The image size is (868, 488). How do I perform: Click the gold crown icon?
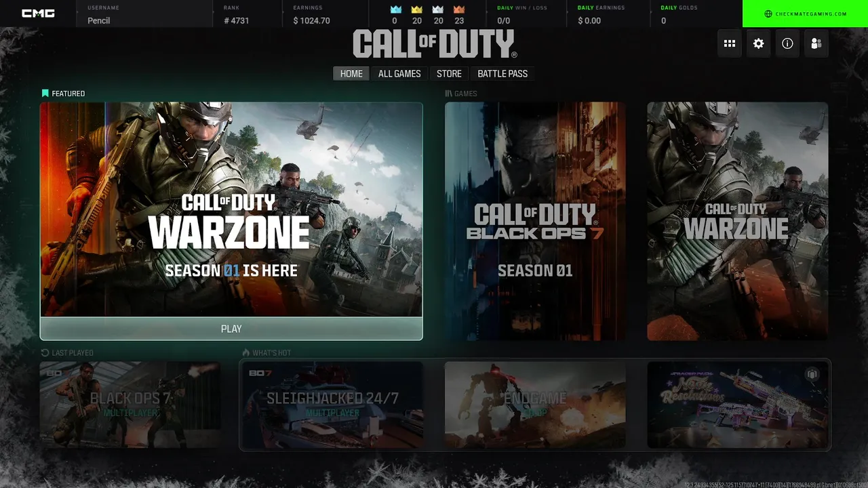coord(417,9)
